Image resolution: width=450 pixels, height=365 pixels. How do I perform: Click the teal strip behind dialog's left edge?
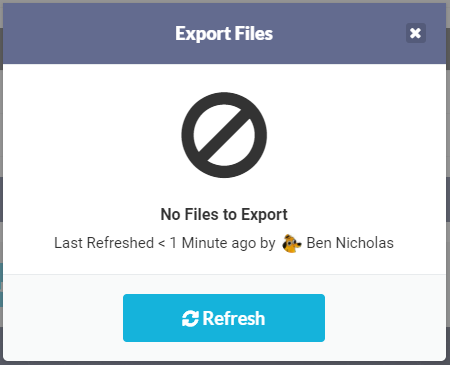(x=1, y=285)
